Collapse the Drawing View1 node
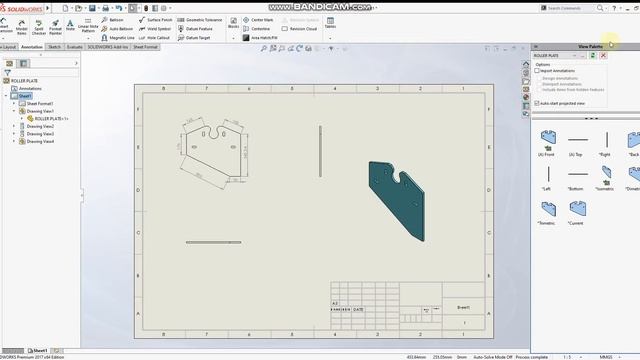Image resolution: width=640 pixels, height=360 pixels. tap(14, 111)
